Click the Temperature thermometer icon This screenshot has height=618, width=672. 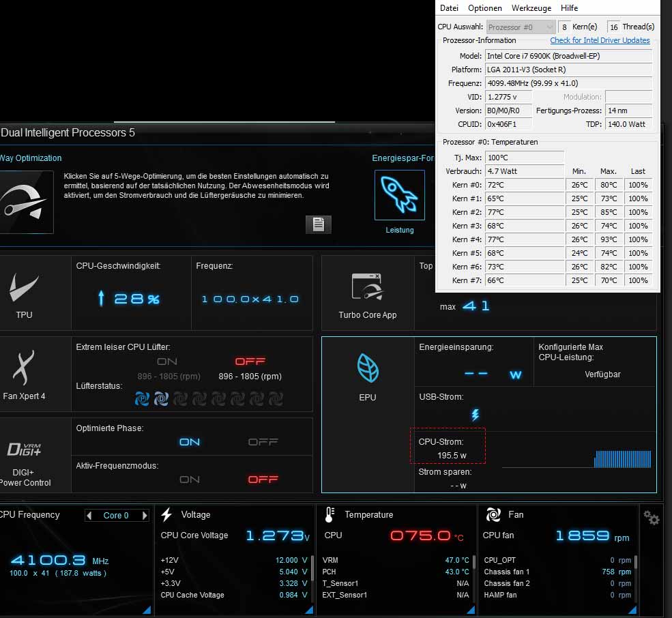(329, 514)
